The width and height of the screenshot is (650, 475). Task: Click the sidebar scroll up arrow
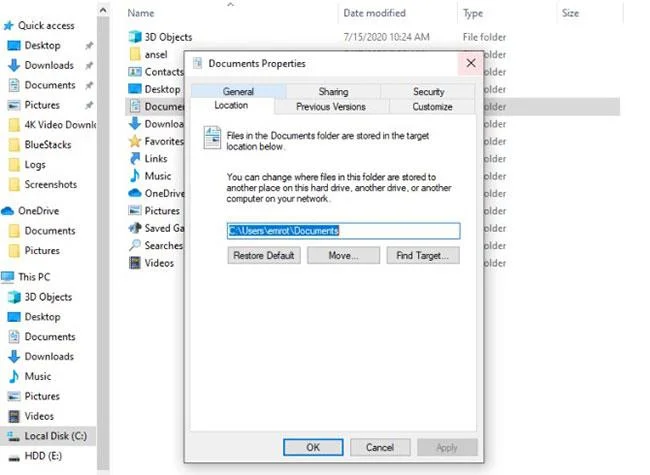click(x=103, y=10)
